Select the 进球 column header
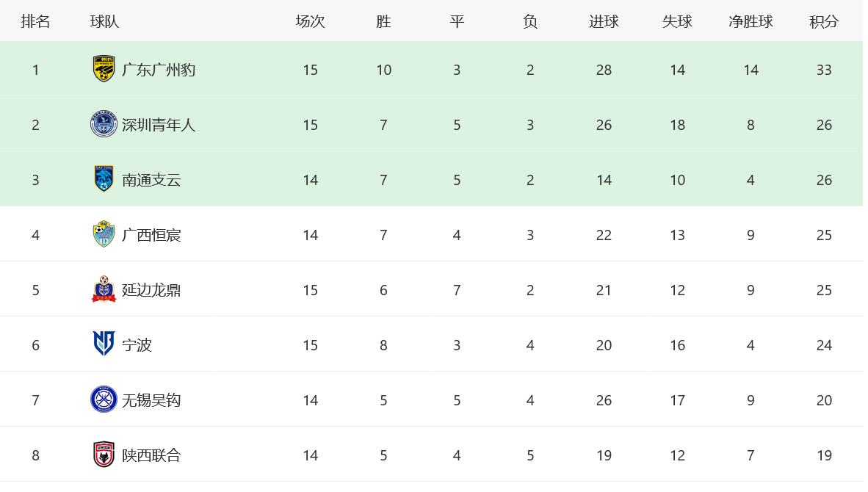This screenshot has width=868, height=492. point(604,21)
